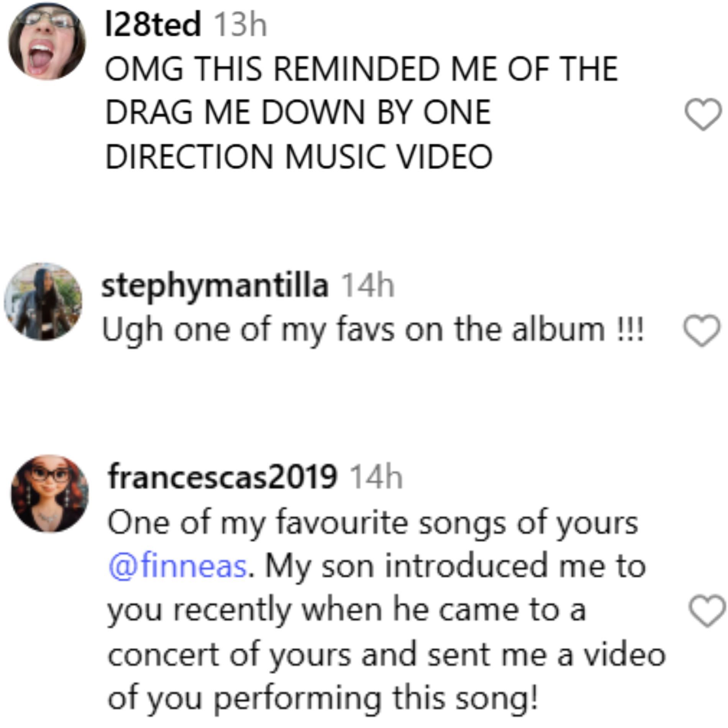Select the "Ugh one of my favs" comment text
This screenshot has width=728, height=728.
[372, 330]
